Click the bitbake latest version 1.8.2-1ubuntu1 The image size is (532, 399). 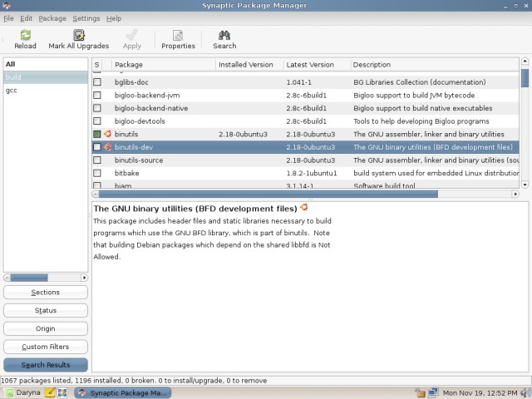(312, 173)
